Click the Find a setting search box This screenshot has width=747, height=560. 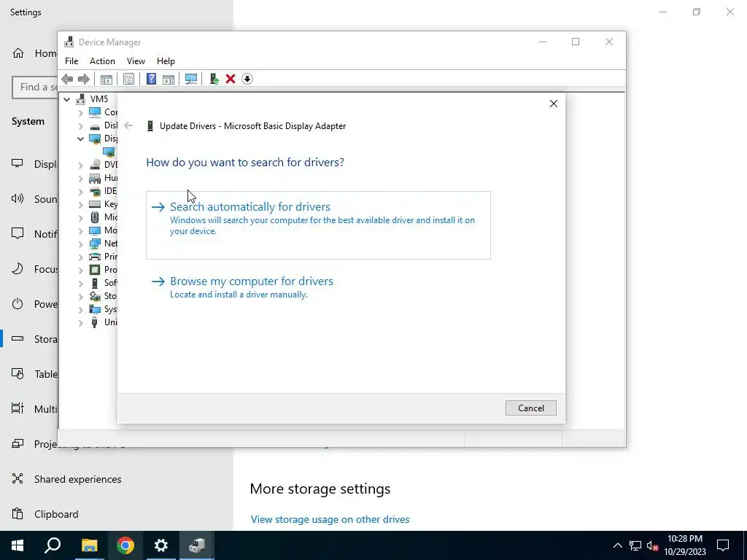pyautogui.click(x=36, y=87)
